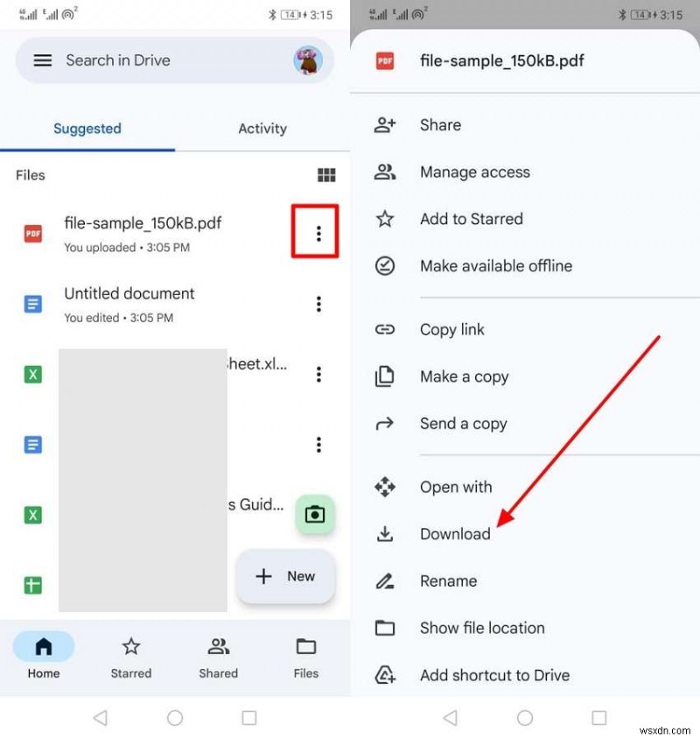Tap the Add shortcut Drive icon
This screenshot has height=739, width=700.
point(385,675)
